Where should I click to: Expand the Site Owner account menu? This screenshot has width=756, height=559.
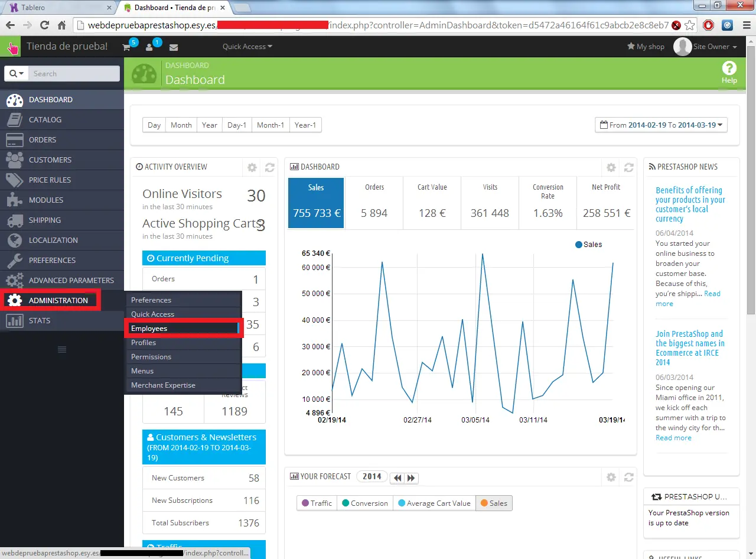coord(706,47)
